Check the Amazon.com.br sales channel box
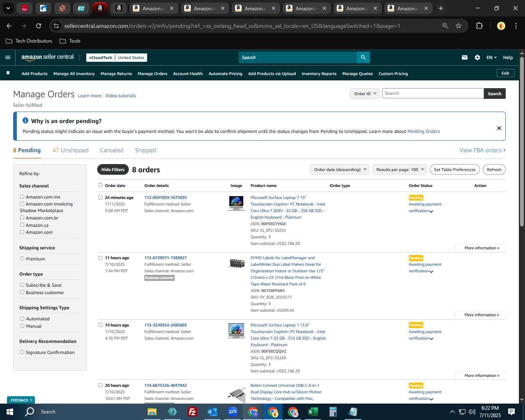Image resolution: width=525 pixels, height=420 pixels. click(22, 217)
